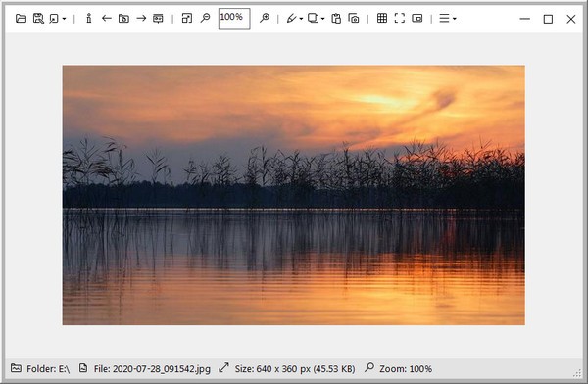
Task: Start slideshow with the presentation icon
Action: click(x=158, y=18)
